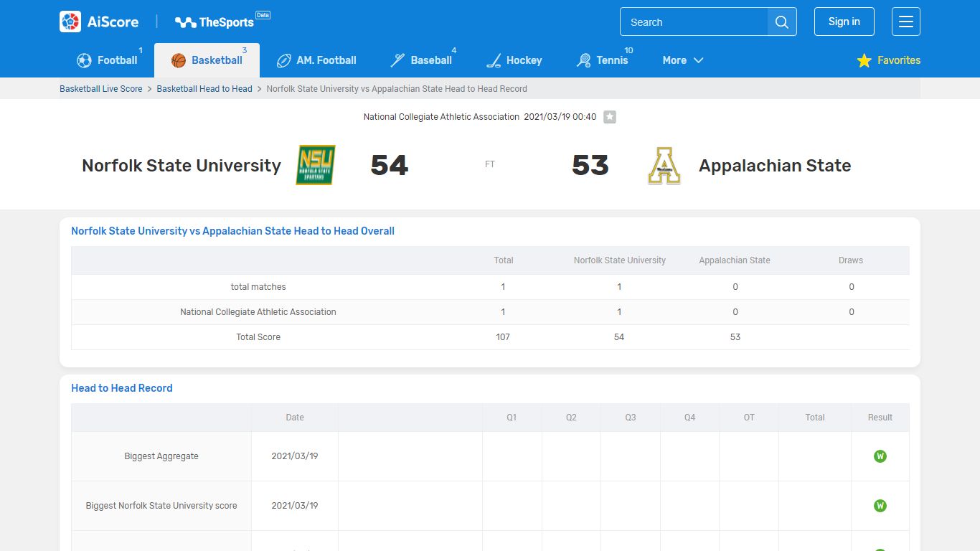
Task: Click the 'Biggest Aggregate' row label
Action: coord(161,456)
